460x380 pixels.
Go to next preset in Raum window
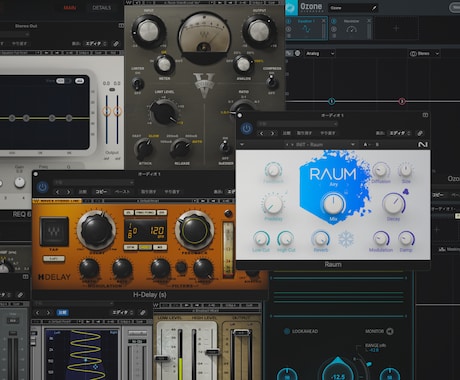tap(272, 133)
